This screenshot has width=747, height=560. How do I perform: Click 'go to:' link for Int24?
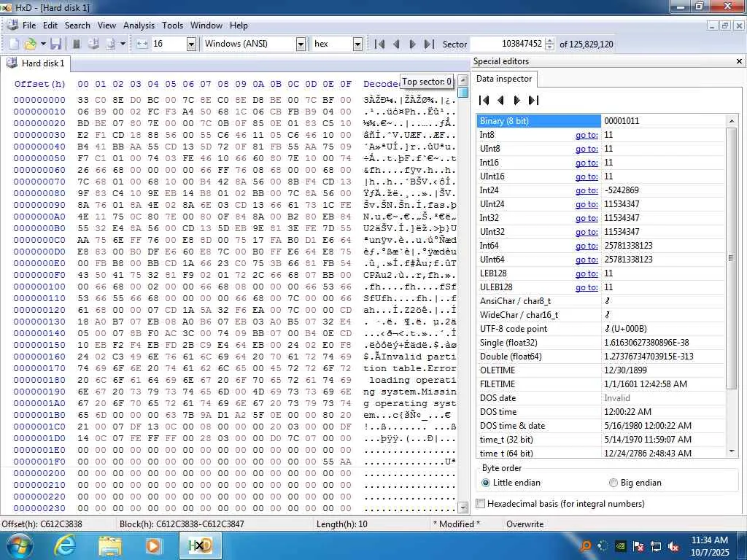pyautogui.click(x=587, y=190)
